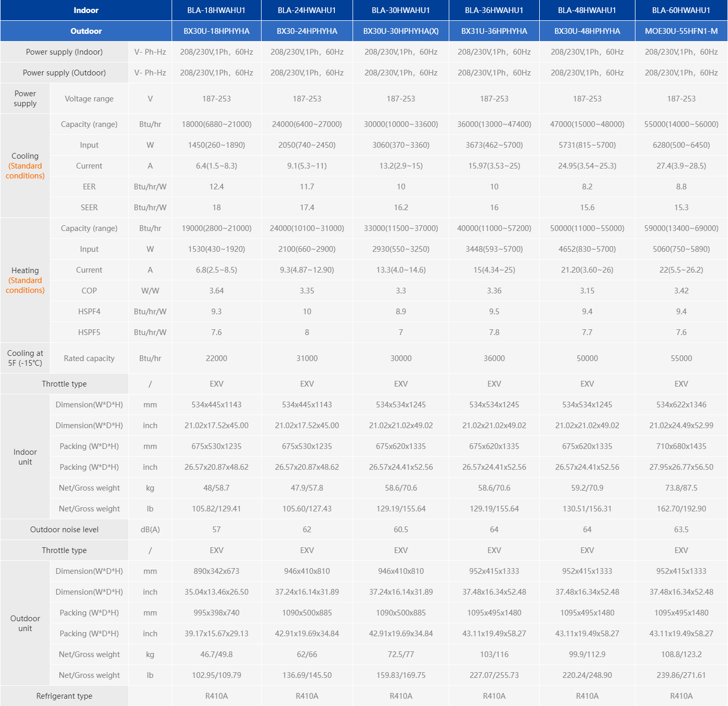
Task: Click the COP row label
Action: click(89, 291)
